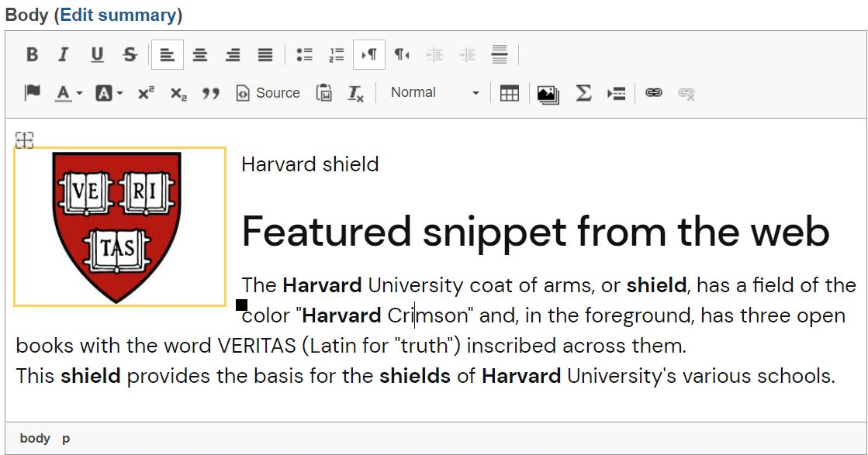Insert a bulleted list
This screenshot has height=455, width=868.
click(x=305, y=55)
